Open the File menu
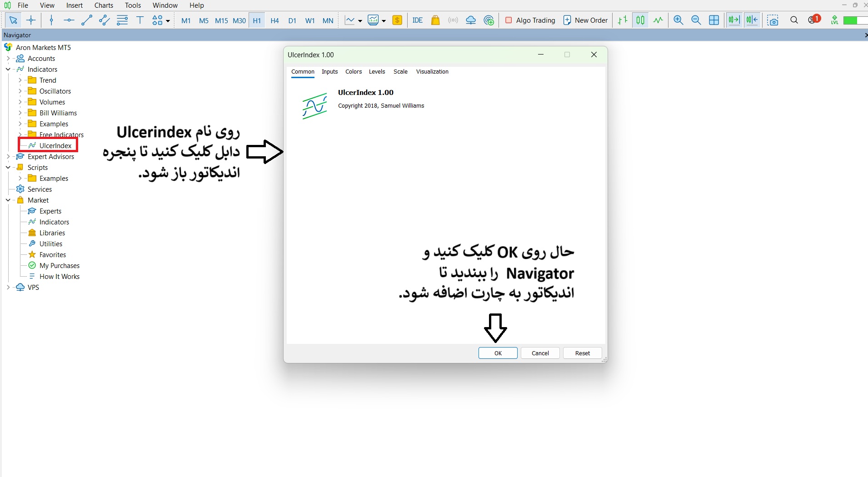The height and width of the screenshot is (477, 868). pos(23,5)
